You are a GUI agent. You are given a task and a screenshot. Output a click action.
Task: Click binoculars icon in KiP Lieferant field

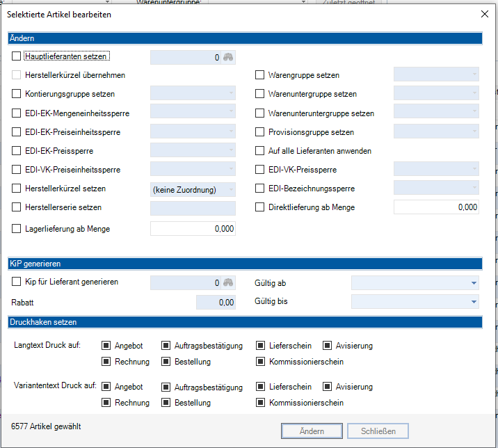pyautogui.click(x=229, y=282)
